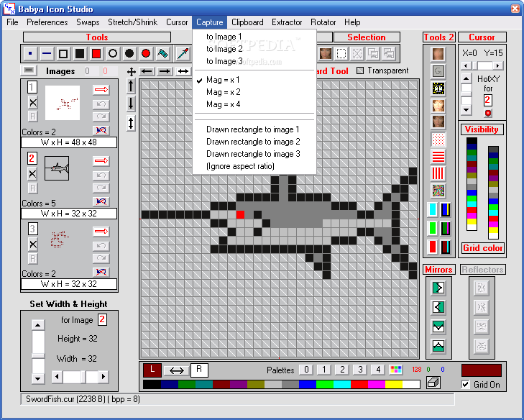Screen dimensions: 524x420
Task: Clear image 2 with X button
Action: [32, 174]
